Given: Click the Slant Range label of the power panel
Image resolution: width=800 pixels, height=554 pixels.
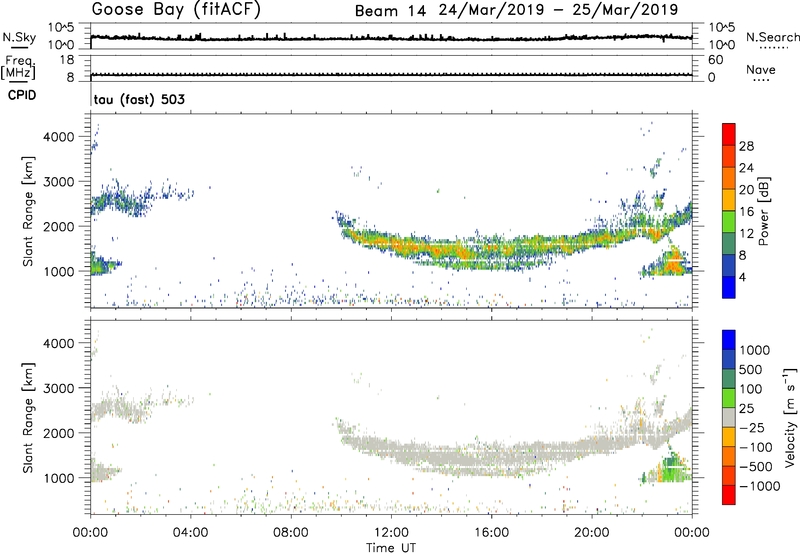Looking at the screenshot, I should [x=28, y=211].
